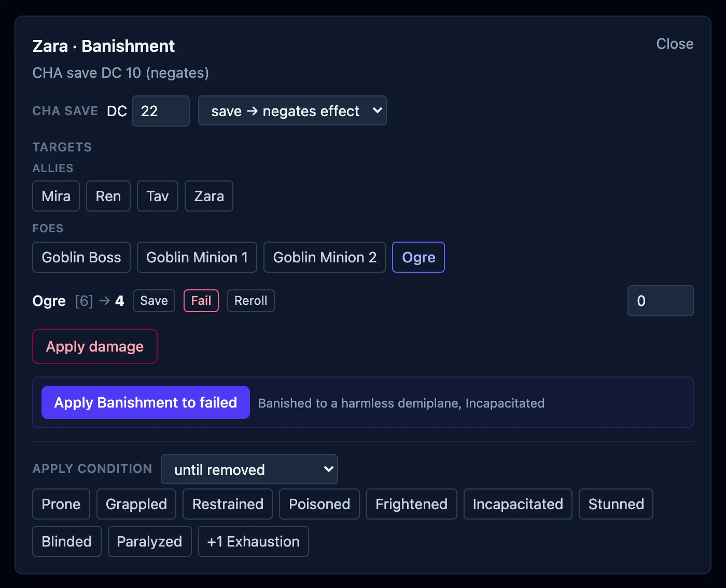Reroll the Ogre's saving throw
This screenshot has height=588, width=726.
pos(251,301)
